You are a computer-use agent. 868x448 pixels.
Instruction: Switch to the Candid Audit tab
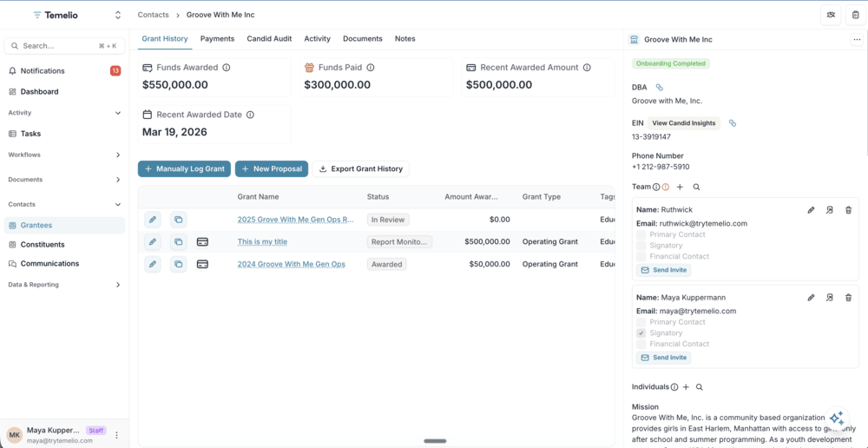269,39
